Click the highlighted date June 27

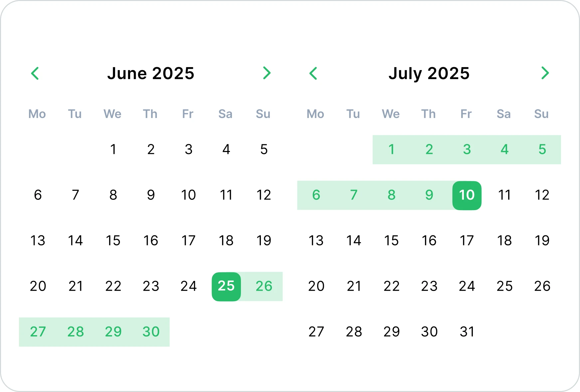[38, 331]
